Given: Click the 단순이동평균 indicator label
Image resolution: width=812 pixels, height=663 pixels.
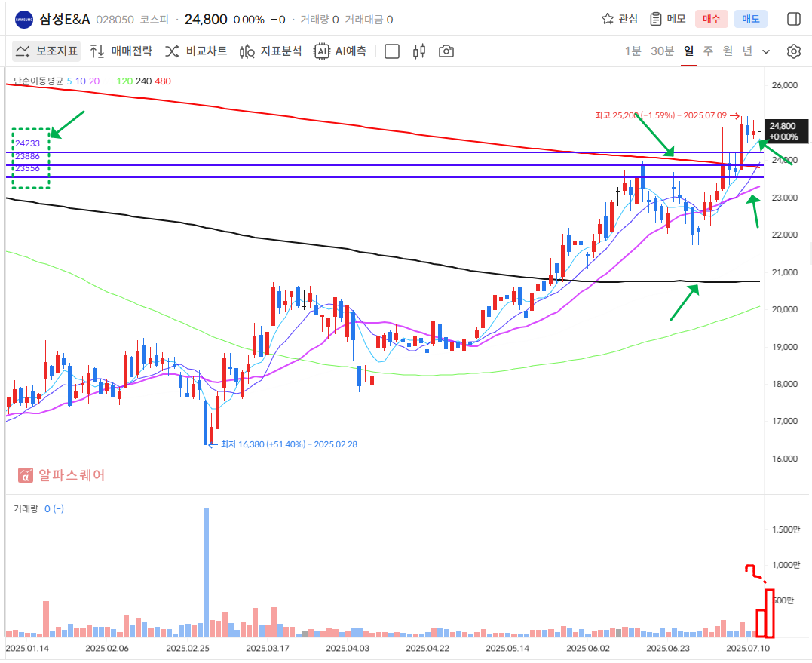Looking at the screenshot, I should 38,81.
